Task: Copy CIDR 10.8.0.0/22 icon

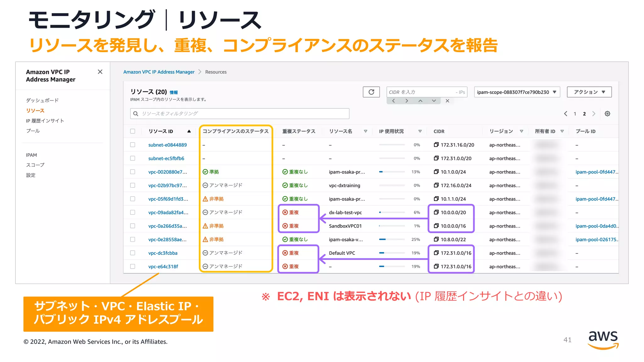Action: [436, 239]
